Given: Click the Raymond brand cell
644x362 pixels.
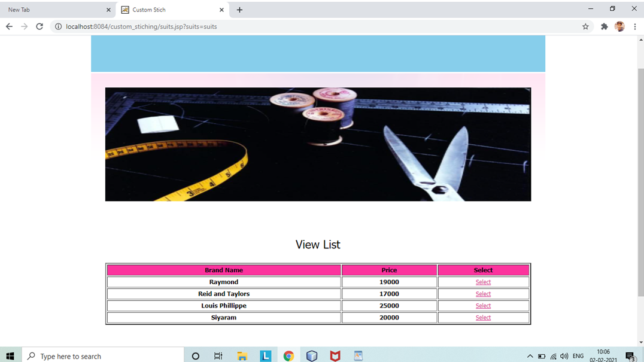Looking at the screenshot, I should [224, 282].
